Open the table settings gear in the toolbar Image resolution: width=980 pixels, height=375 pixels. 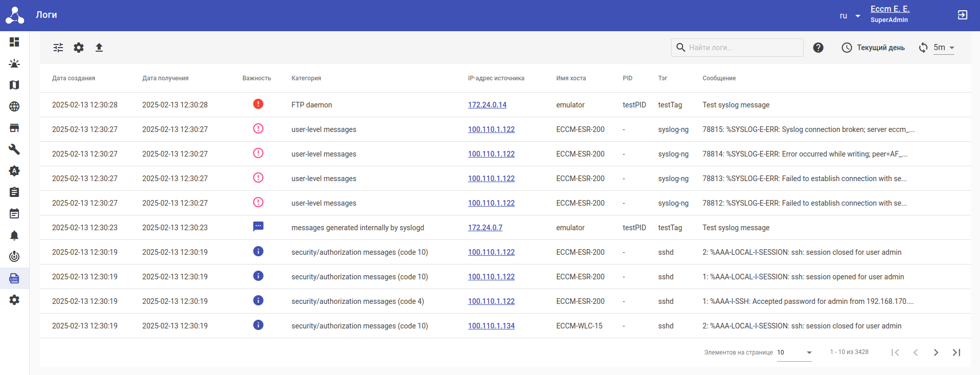pyautogui.click(x=79, y=48)
